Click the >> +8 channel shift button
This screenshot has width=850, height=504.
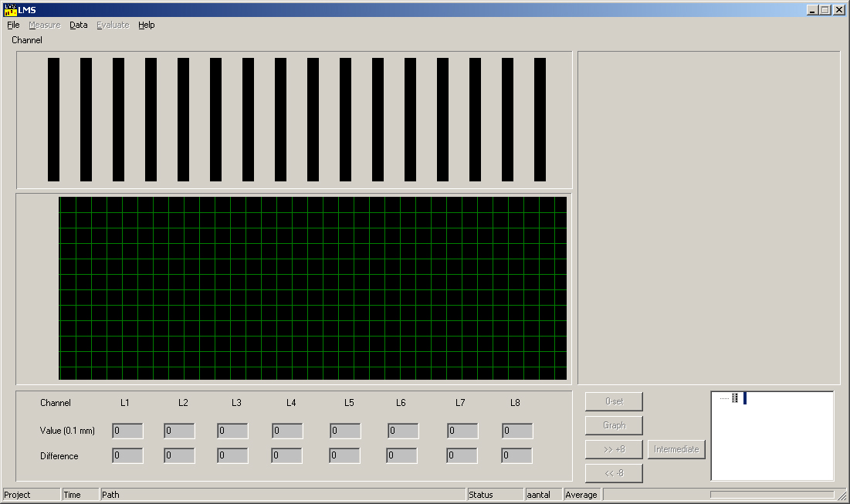pyautogui.click(x=614, y=449)
